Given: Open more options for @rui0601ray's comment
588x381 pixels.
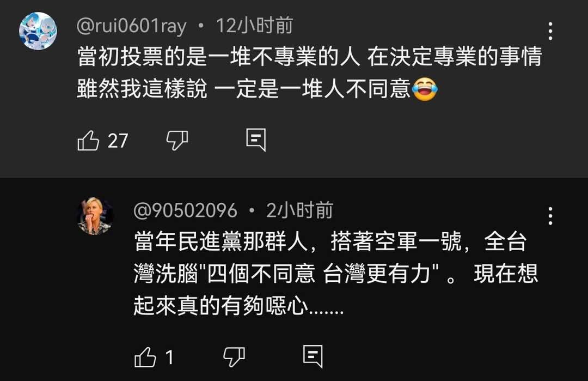Looking at the screenshot, I should pyautogui.click(x=550, y=31).
